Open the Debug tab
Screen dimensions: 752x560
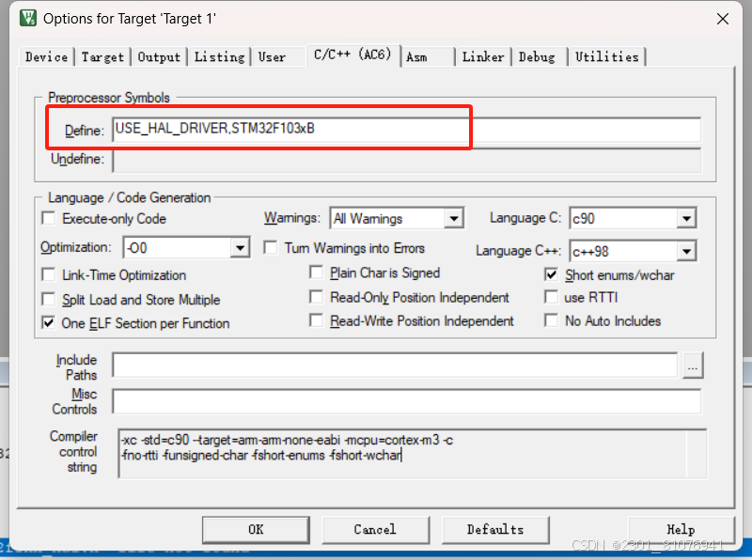point(537,57)
